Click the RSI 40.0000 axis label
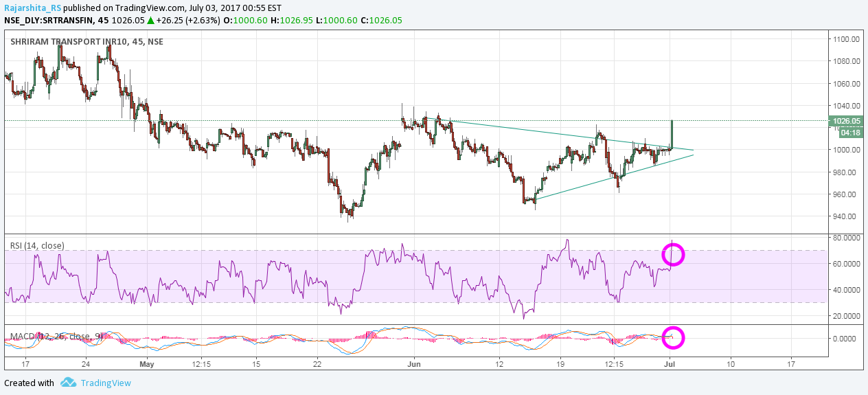 click(846, 290)
